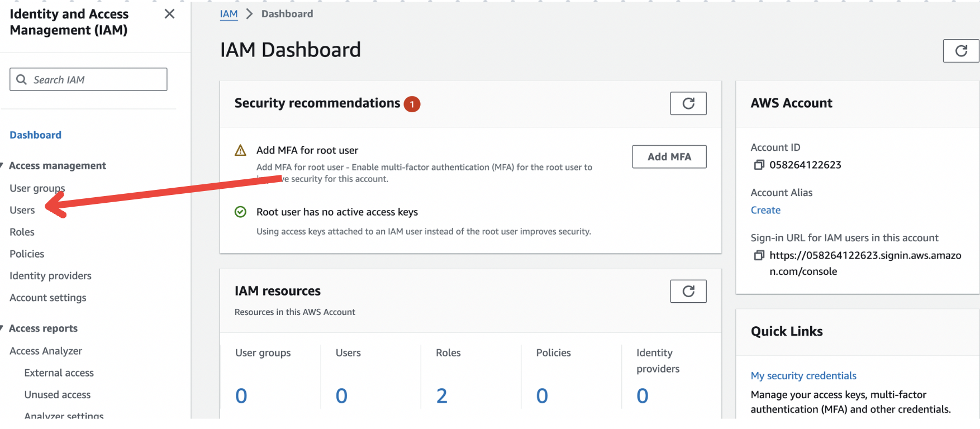Click the breadcrumb chevron separator
The height and width of the screenshot is (429, 980).
tap(249, 14)
